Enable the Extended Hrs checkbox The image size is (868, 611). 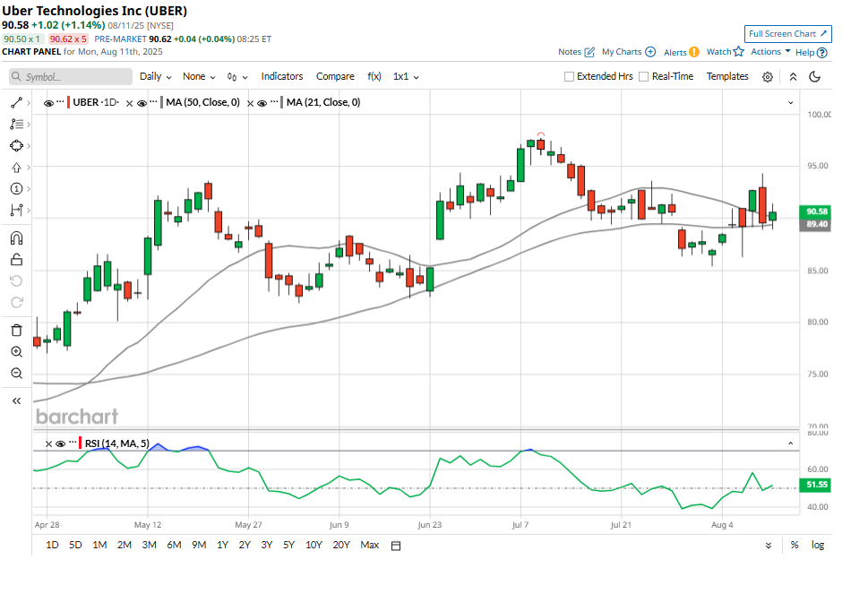click(x=569, y=77)
